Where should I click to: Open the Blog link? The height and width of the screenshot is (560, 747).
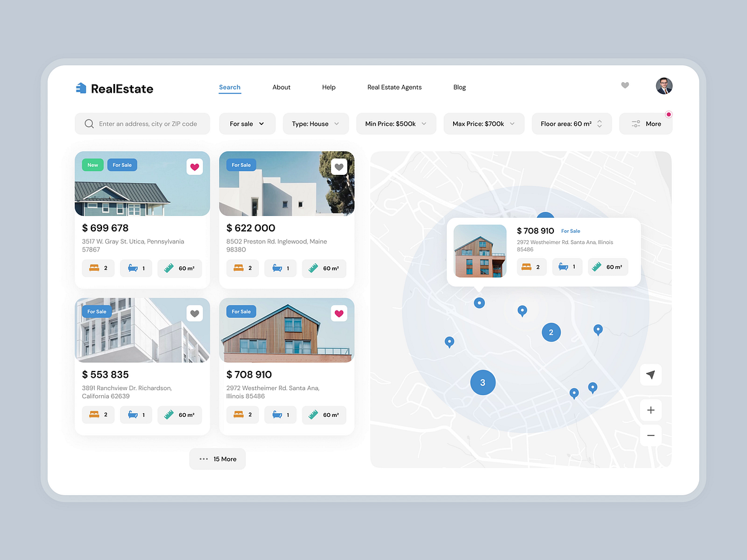(459, 87)
